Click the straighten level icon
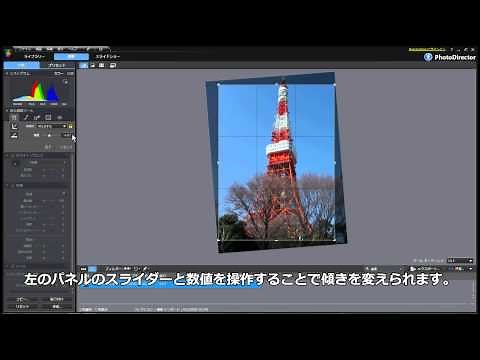This screenshot has width=480, height=360. [x=14, y=135]
